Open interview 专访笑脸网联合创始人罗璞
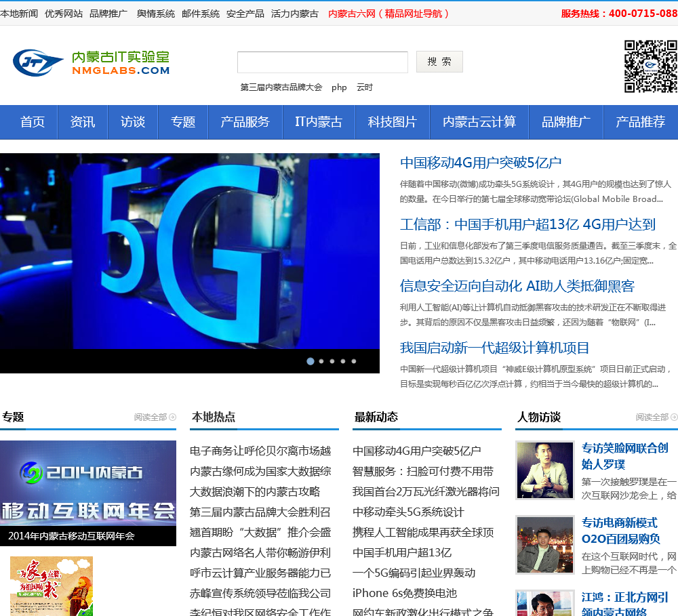The image size is (678, 616). (625, 456)
